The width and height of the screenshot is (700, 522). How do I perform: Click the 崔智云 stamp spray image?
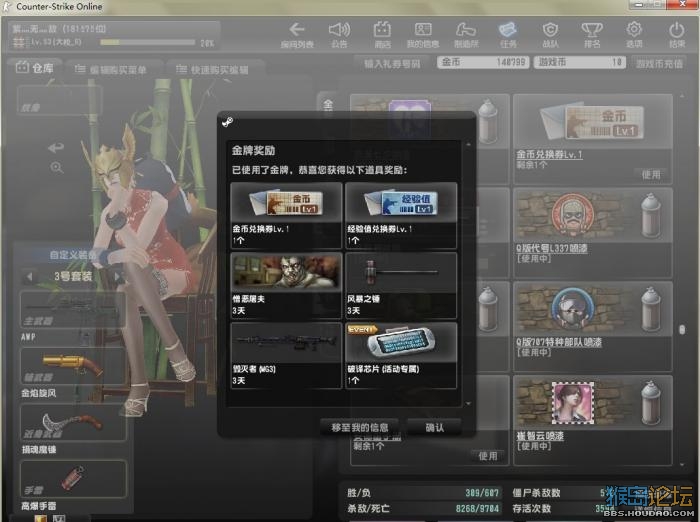point(573,403)
